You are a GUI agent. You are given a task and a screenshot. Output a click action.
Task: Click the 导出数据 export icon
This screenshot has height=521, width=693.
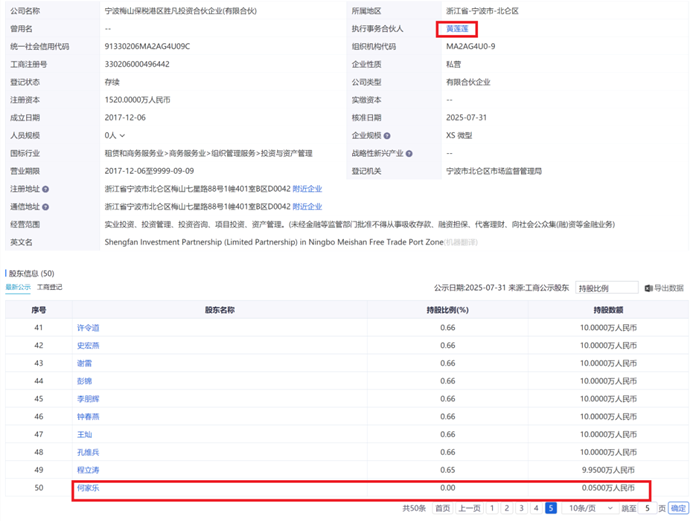click(649, 288)
